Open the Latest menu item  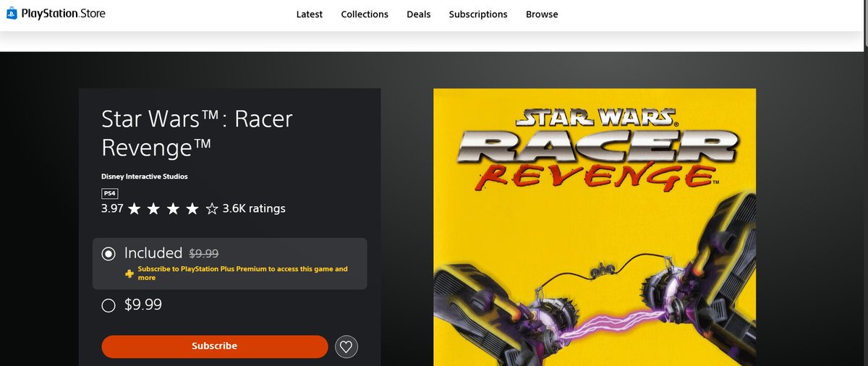(x=310, y=14)
